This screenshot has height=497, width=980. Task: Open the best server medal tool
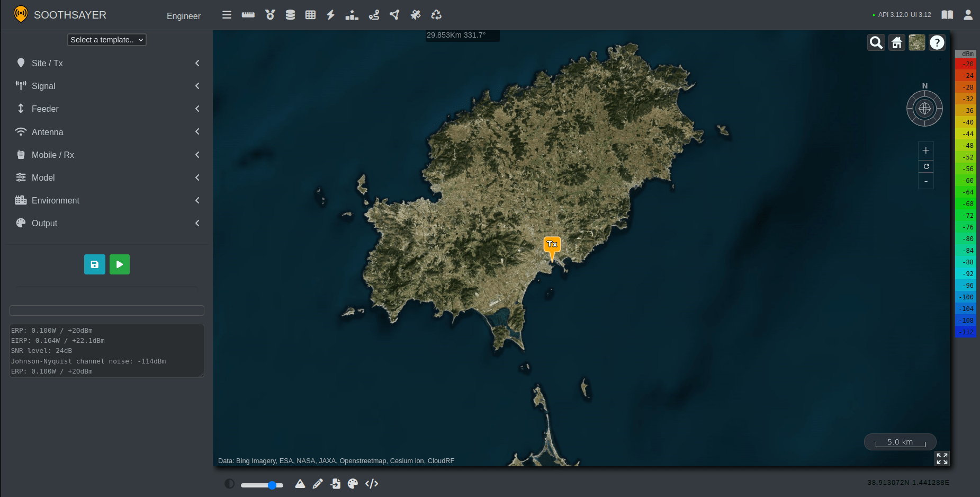(x=270, y=15)
